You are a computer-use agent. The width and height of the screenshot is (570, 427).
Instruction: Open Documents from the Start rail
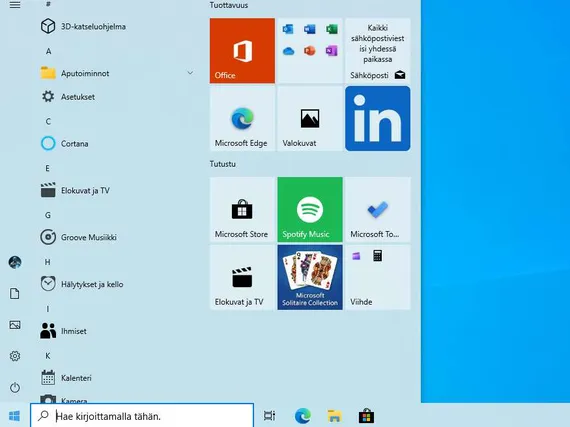[15, 293]
